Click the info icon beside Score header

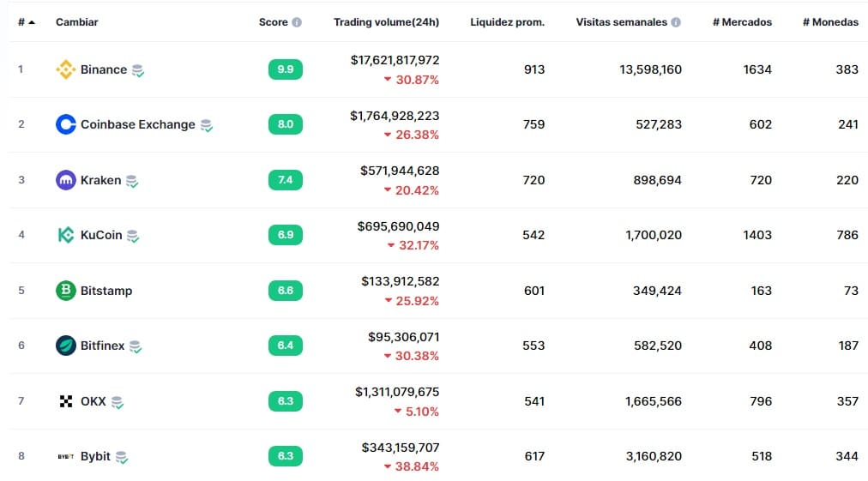pyautogui.click(x=297, y=22)
